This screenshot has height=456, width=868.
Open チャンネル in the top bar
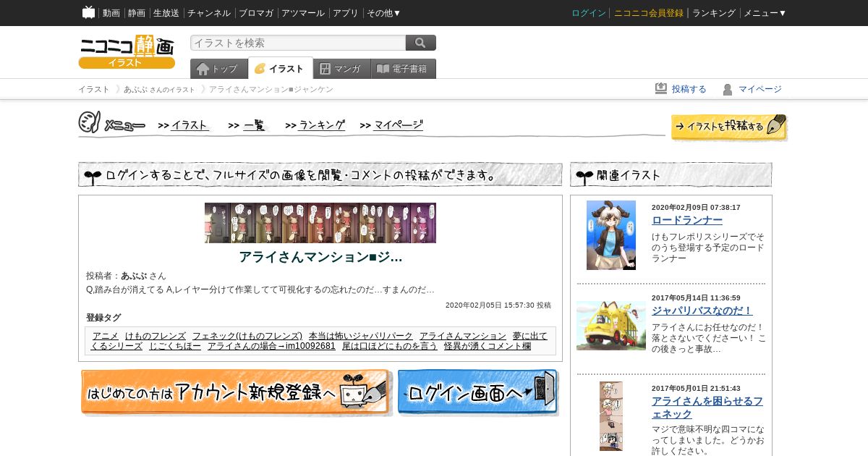click(209, 13)
